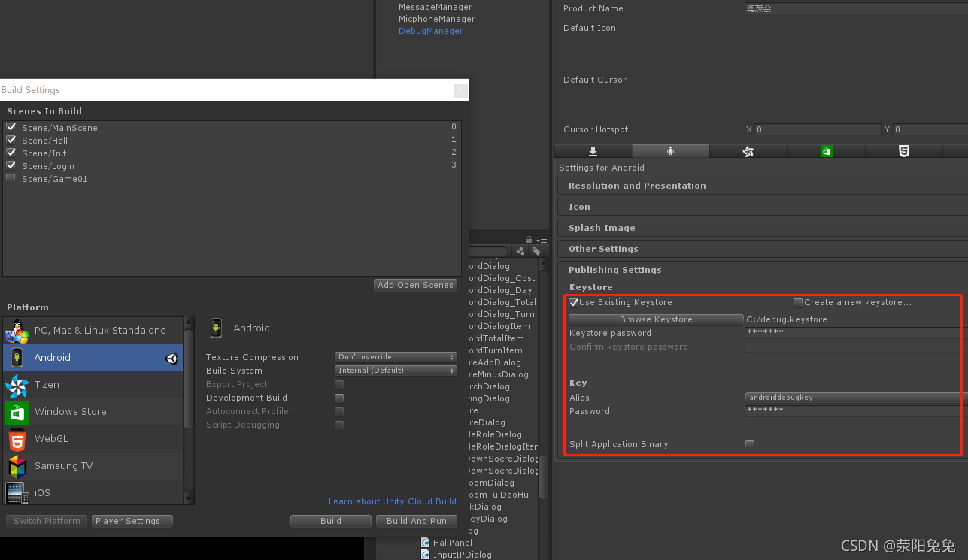
Task: Select MicphoneManager in the hierarchy
Action: pyautogui.click(x=437, y=19)
